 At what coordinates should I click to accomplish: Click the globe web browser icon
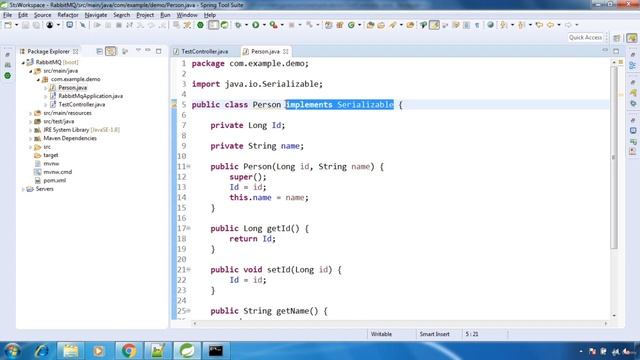[x=491, y=25]
